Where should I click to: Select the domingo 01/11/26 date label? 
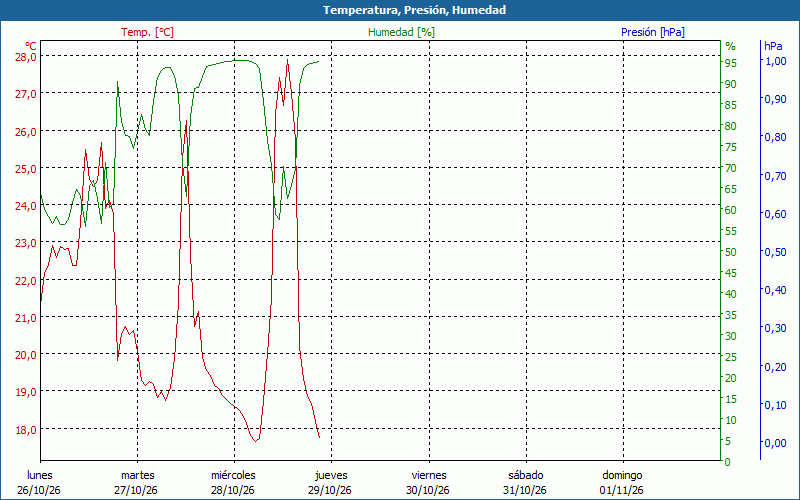click(622, 483)
